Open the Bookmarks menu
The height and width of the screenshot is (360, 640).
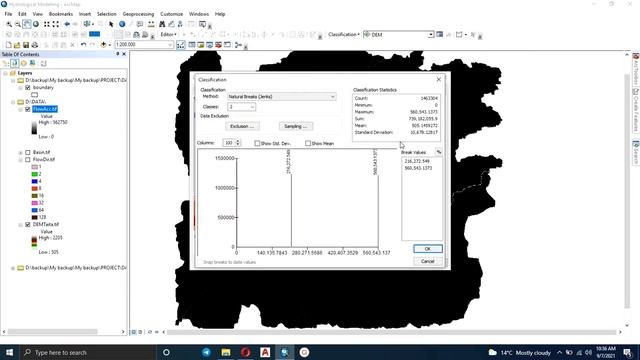61,14
